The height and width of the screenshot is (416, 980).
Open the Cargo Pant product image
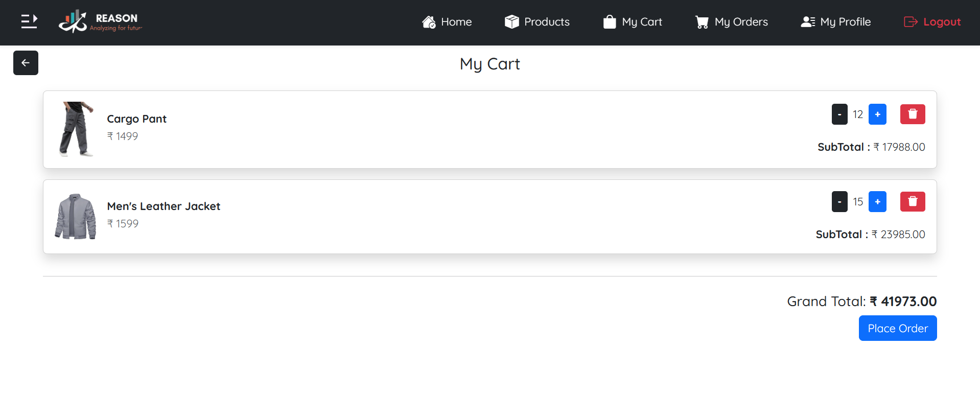(76, 129)
